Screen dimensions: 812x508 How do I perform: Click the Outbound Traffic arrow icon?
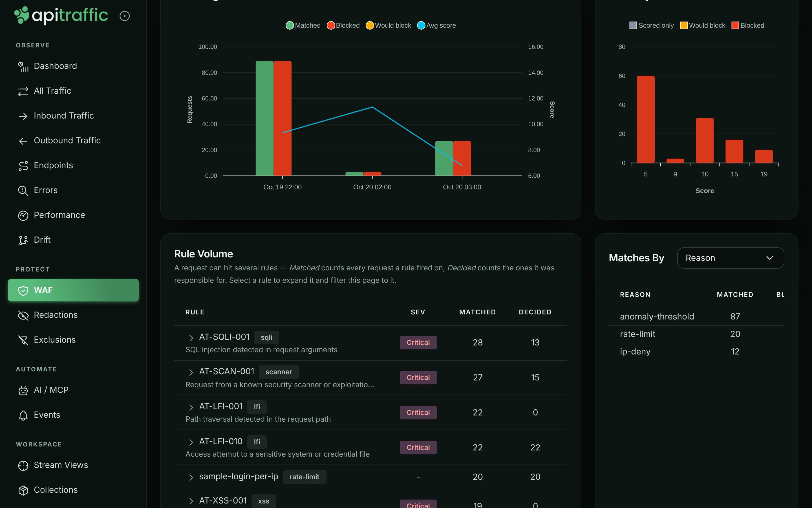point(23,141)
